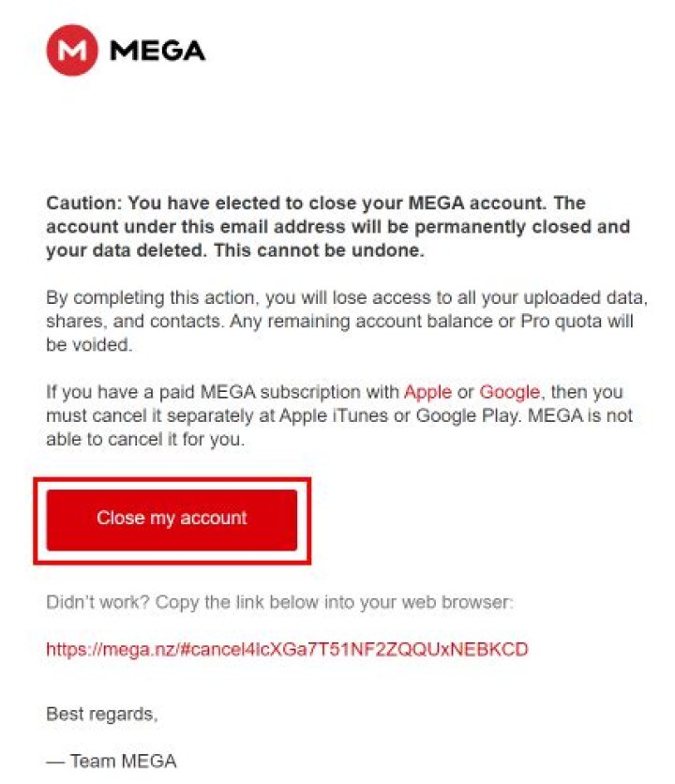Open the mega.nz cancel URL link
This screenshot has height=784, width=675.
click(x=287, y=649)
